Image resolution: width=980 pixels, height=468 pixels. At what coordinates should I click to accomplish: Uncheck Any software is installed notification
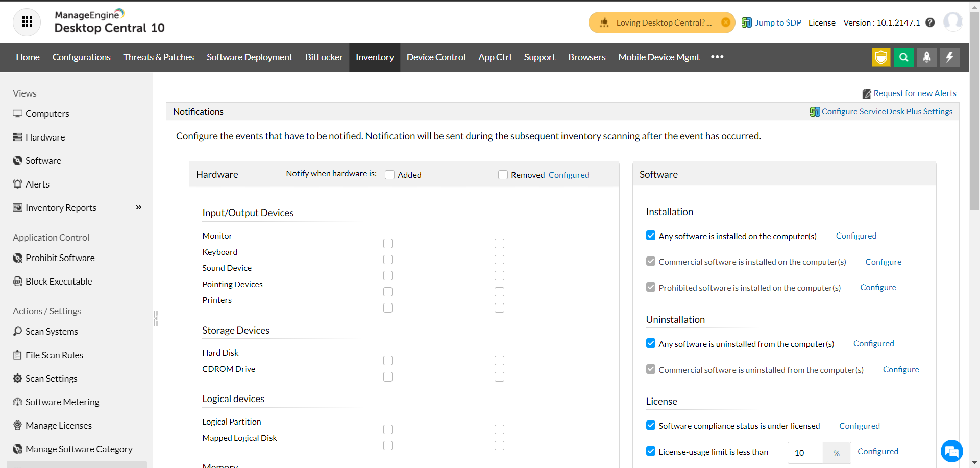[x=651, y=236]
